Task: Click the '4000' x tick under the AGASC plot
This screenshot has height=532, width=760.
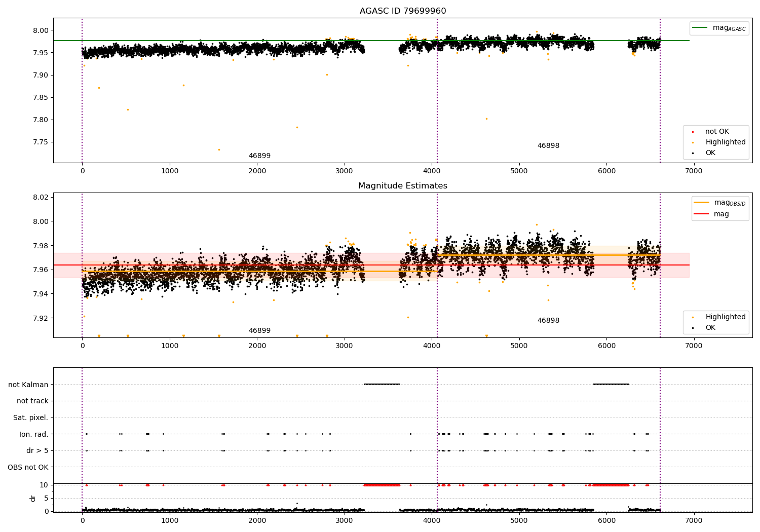Action: click(x=432, y=171)
